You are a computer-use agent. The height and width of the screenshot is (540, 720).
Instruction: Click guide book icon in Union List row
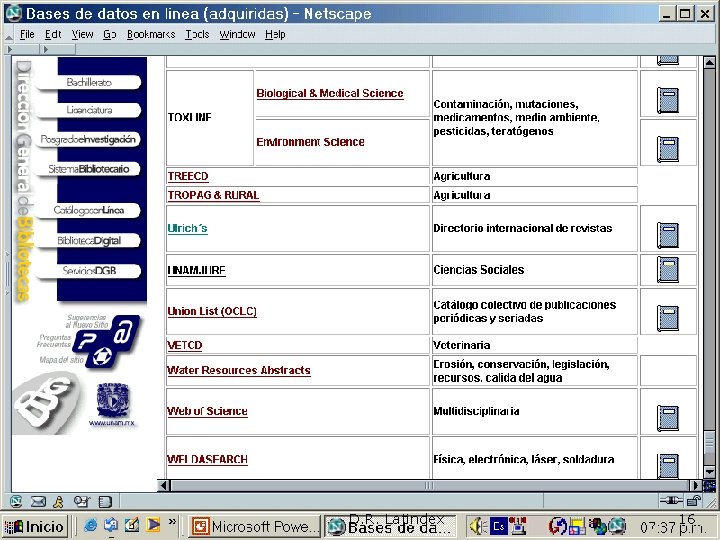click(x=668, y=318)
